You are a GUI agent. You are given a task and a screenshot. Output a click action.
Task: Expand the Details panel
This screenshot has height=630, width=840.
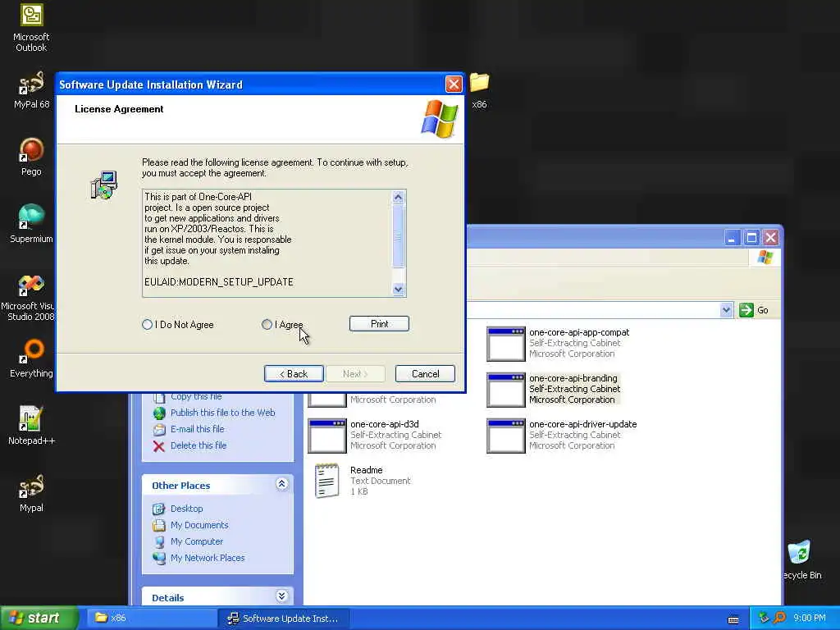(282, 596)
